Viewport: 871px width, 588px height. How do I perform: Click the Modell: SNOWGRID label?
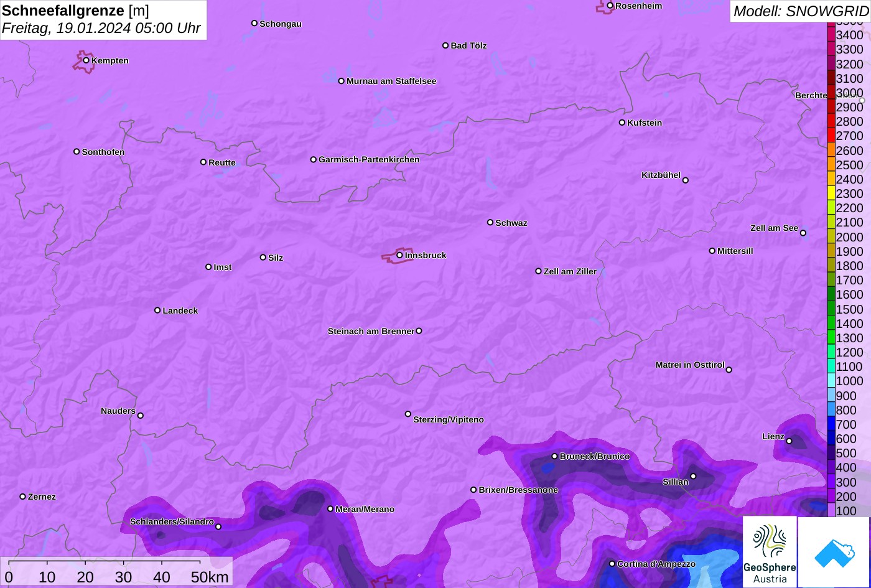[801, 11]
